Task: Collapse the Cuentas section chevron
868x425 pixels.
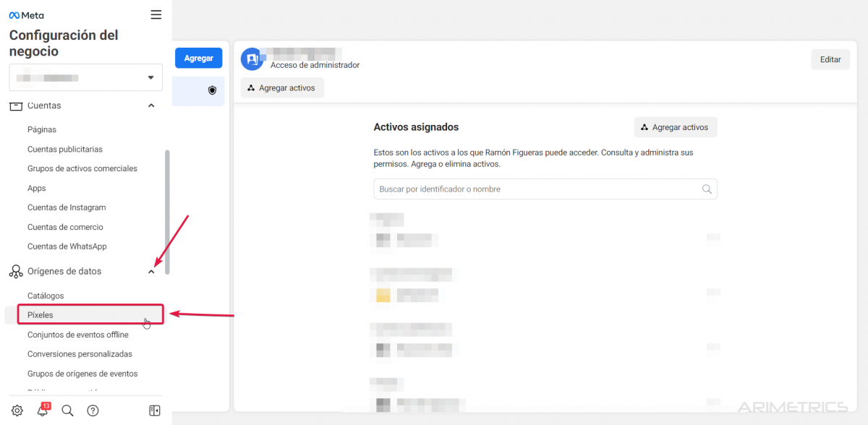Action: click(151, 106)
